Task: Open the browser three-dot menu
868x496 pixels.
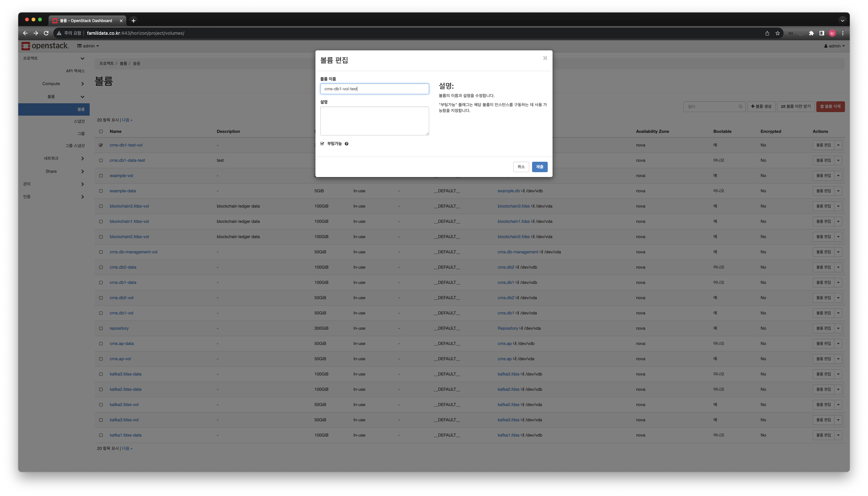Action: (x=843, y=33)
